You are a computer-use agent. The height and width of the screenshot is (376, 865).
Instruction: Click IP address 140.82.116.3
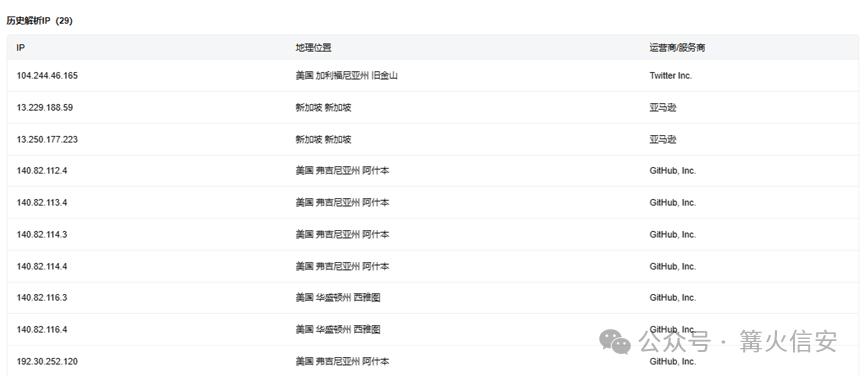(x=42, y=298)
